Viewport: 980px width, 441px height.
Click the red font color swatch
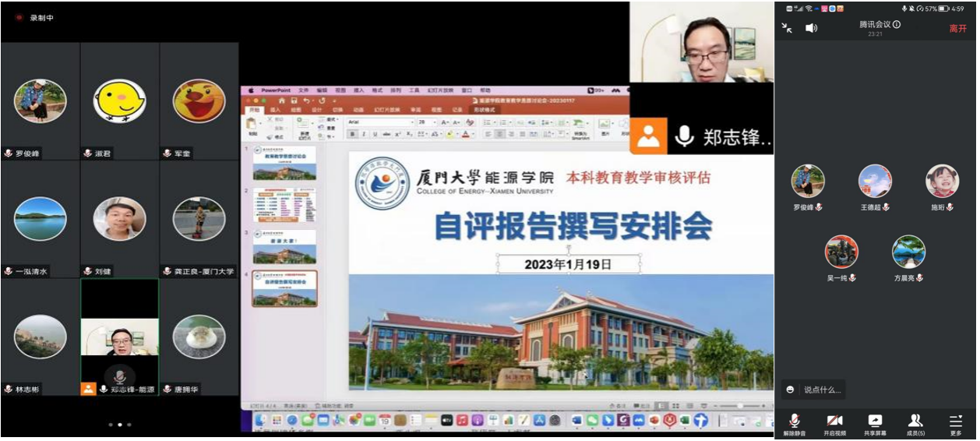click(x=465, y=134)
